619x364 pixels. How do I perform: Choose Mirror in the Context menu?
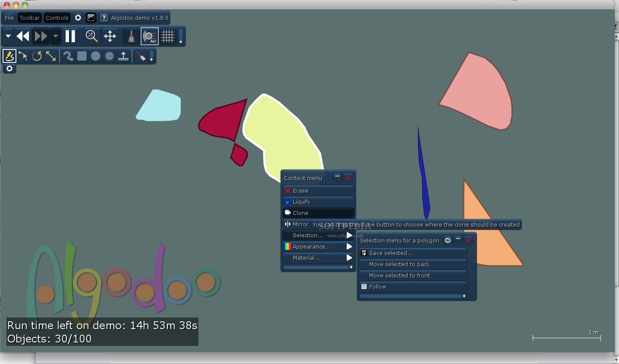tap(297, 224)
